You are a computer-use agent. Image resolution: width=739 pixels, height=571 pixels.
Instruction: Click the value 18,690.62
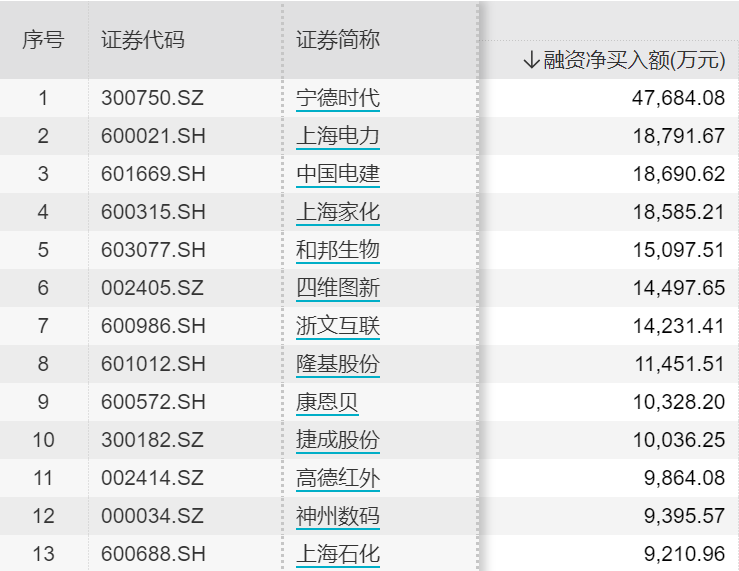[x=679, y=174]
